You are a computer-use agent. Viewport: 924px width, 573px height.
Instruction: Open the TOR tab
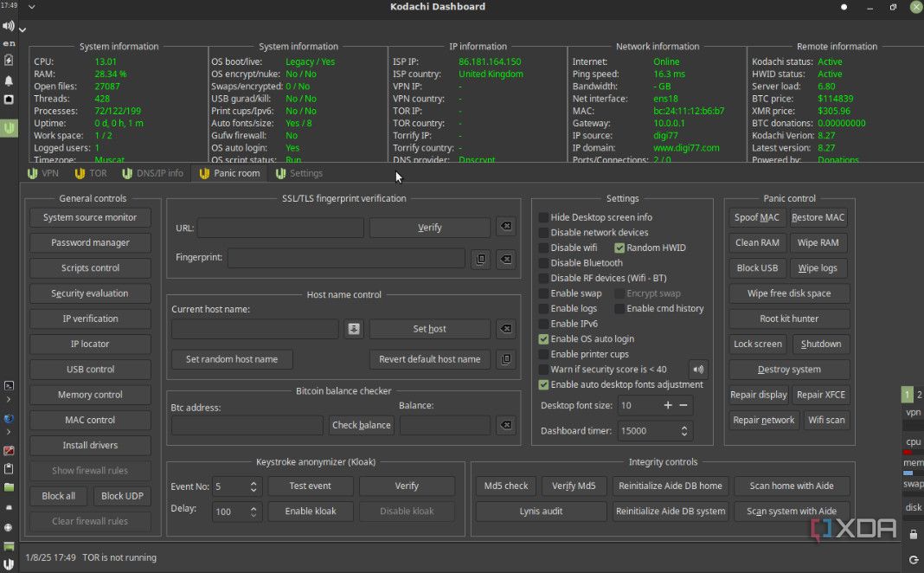click(x=90, y=173)
